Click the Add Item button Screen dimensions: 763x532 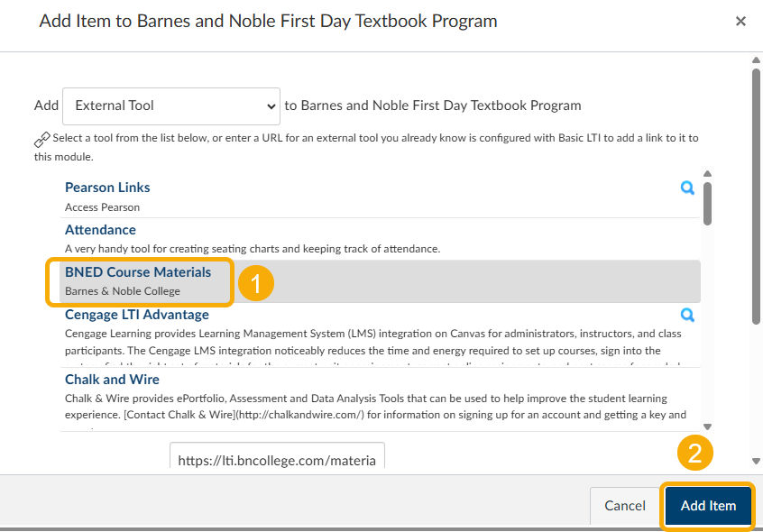(708, 506)
